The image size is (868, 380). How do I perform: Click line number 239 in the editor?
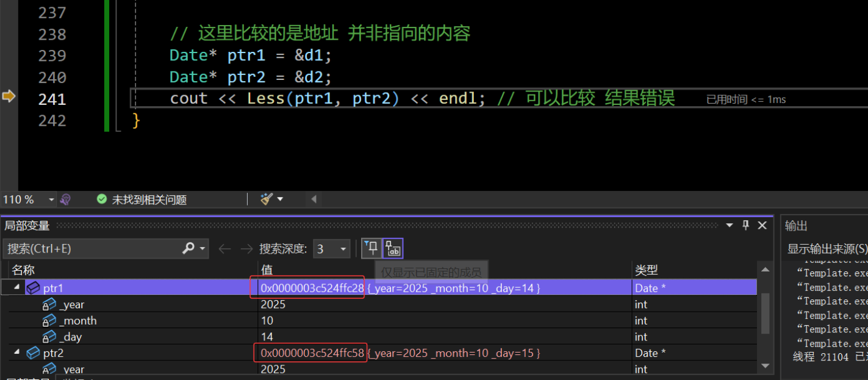52,56
